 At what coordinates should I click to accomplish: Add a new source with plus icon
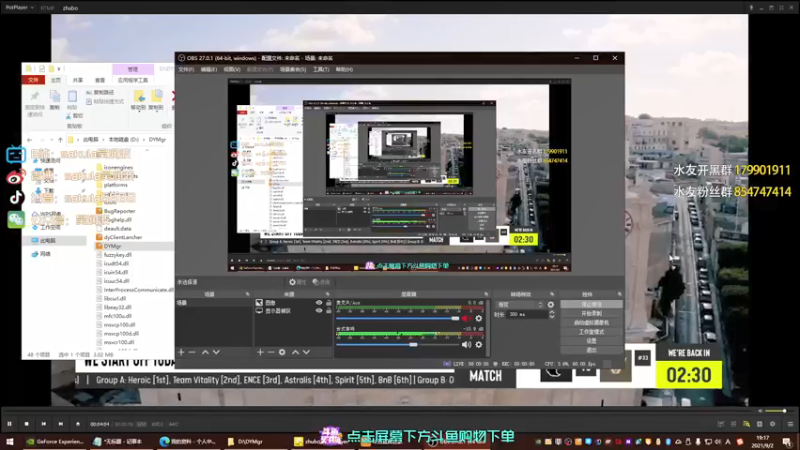(x=260, y=352)
